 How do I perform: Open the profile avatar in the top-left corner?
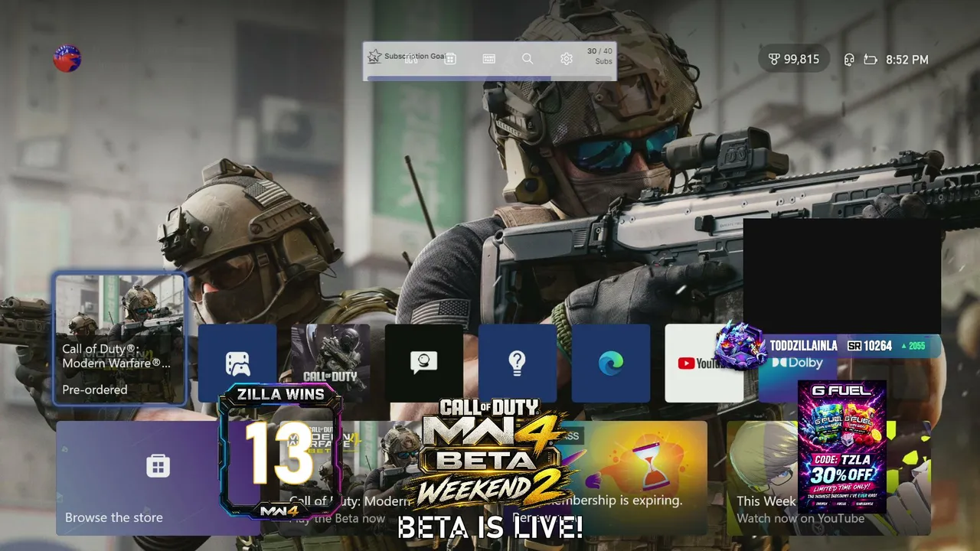pos(67,59)
